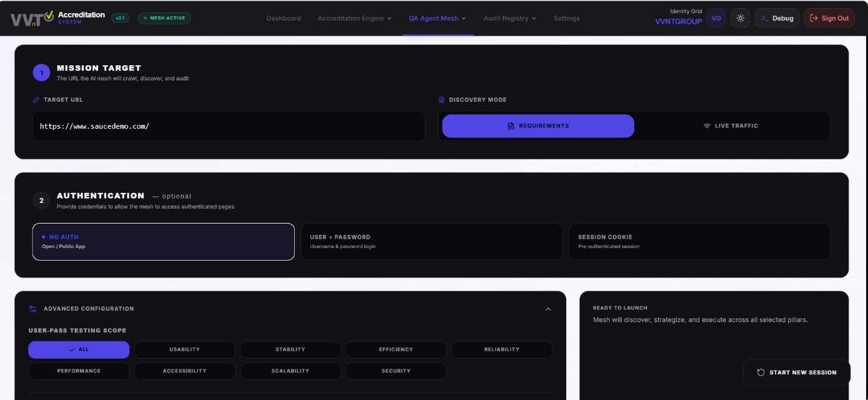Select Live Traffic discovery mode

point(730,126)
